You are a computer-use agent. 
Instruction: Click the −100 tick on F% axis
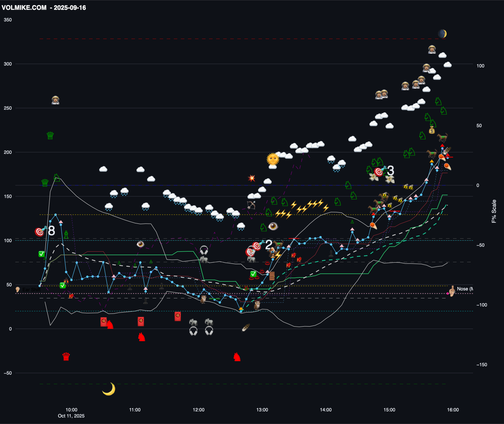point(482,305)
